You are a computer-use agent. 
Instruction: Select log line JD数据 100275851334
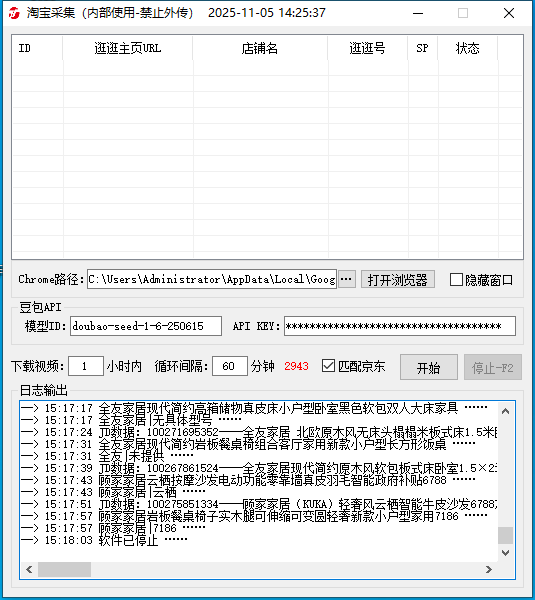[259, 504]
